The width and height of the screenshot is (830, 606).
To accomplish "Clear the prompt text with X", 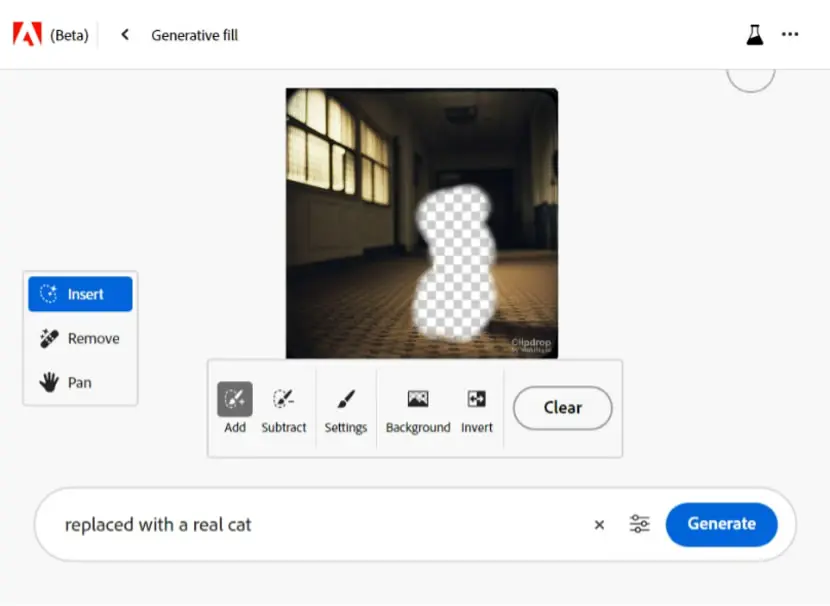I will pyautogui.click(x=599, y=524).
